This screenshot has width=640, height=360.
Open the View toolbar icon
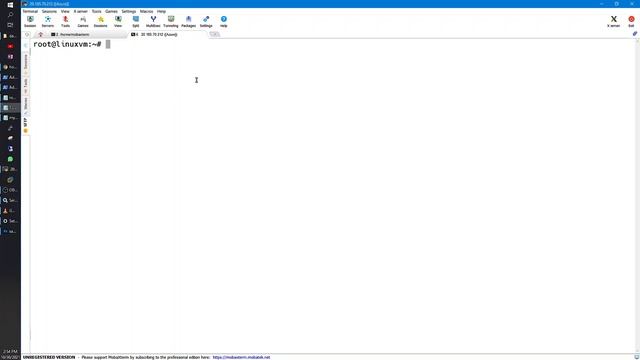coord(118,21)
